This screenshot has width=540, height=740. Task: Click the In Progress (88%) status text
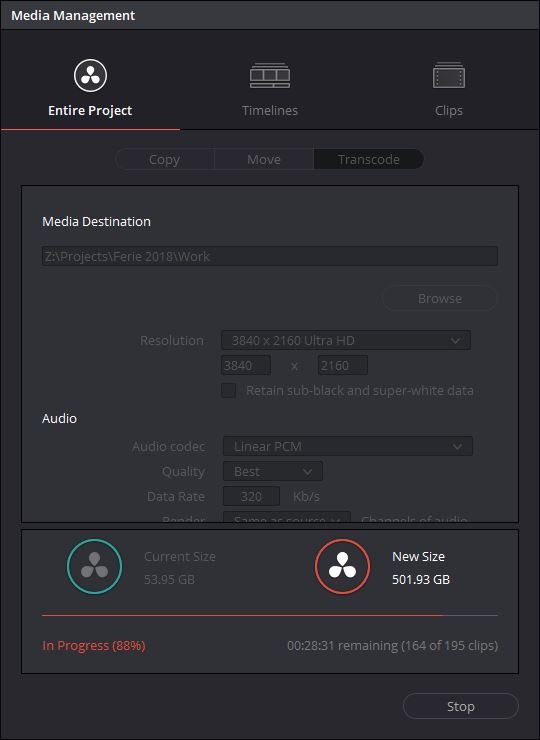coord(94,645)
